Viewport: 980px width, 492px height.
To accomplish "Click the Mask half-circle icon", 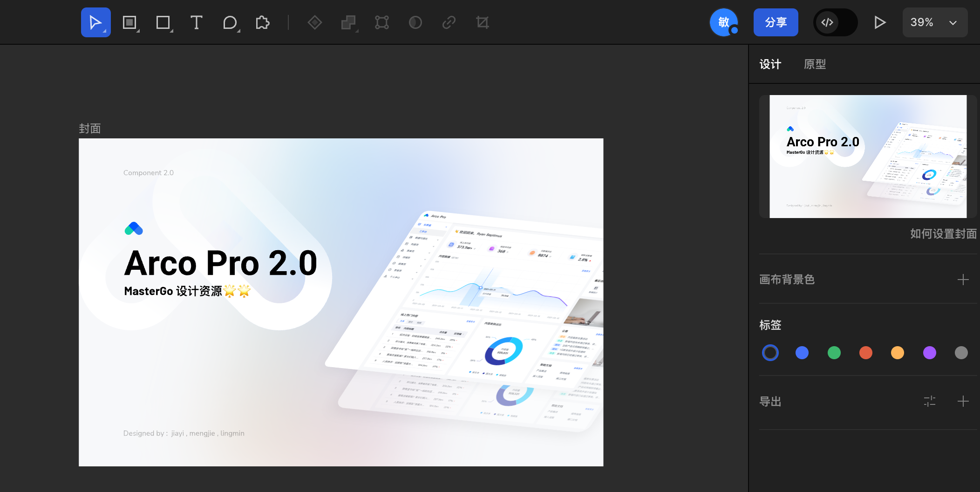I will tap(415, 22).
